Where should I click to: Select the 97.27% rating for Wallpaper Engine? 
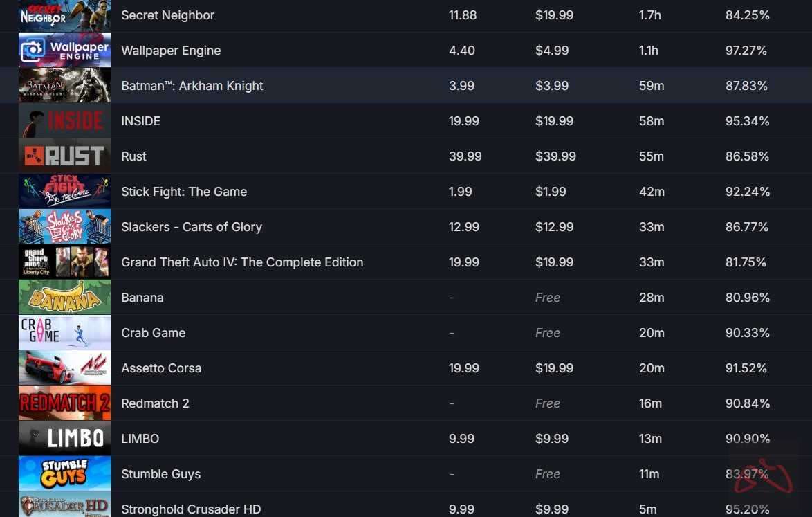[746, 51]
